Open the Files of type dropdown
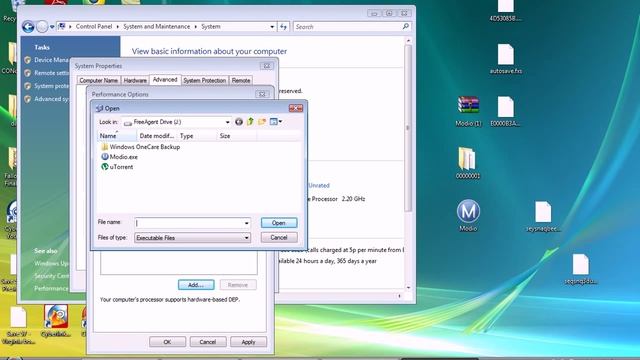The height and width of the screenshot is (360, 640). click(x=246, y=238)
